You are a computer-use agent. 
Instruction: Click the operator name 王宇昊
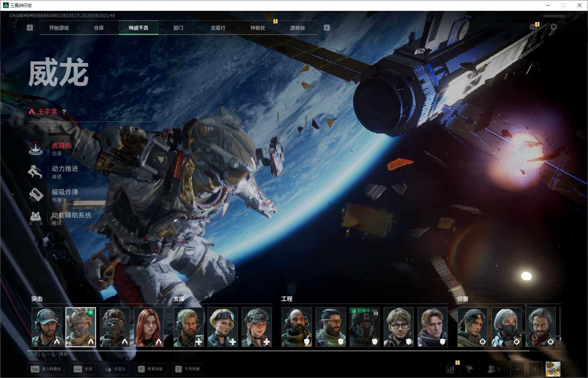click(x=47, y=112)
